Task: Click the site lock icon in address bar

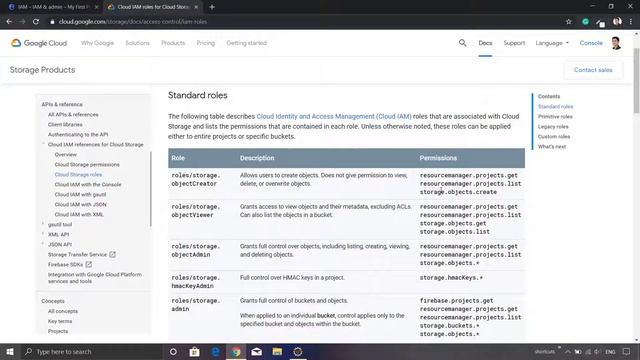Action: click(52, 22)
